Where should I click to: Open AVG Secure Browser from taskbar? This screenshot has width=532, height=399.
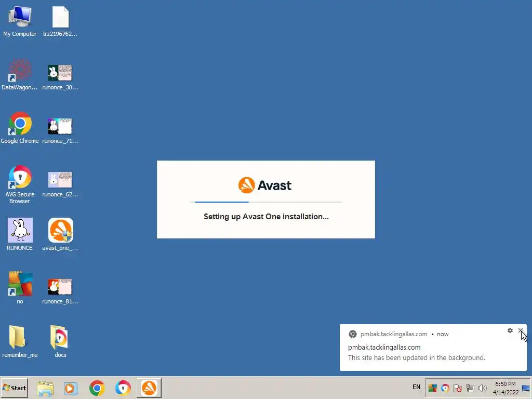[123, 388]
